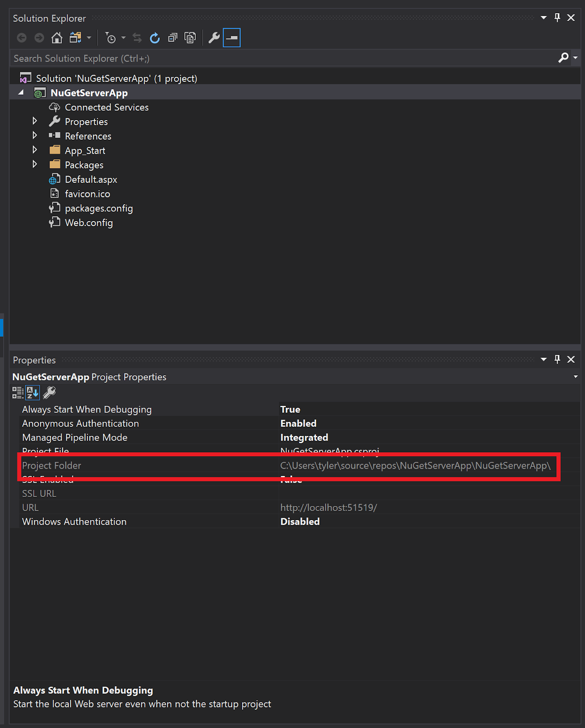Select favicon.ico file
Screen dimensions: 585x728
87,194
